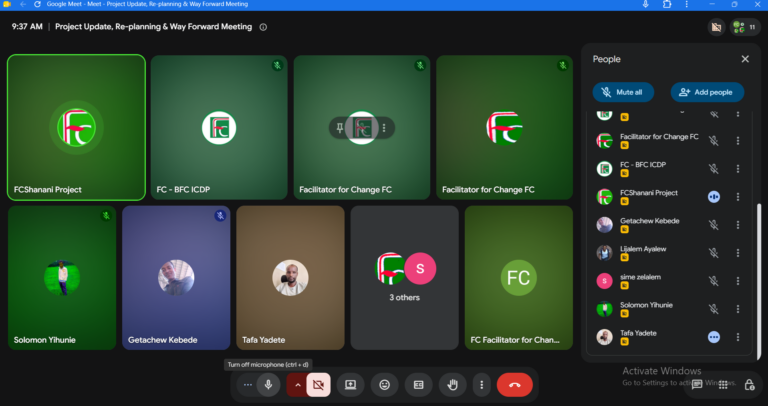Click sime zelalem avatar in People list
Image resolution: width=768 pixels, height=406 pixels.
click(604, 281)
